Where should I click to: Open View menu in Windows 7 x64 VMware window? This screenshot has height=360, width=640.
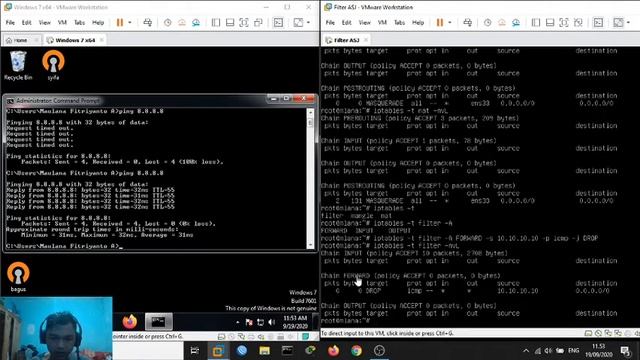tap(44, 22)
